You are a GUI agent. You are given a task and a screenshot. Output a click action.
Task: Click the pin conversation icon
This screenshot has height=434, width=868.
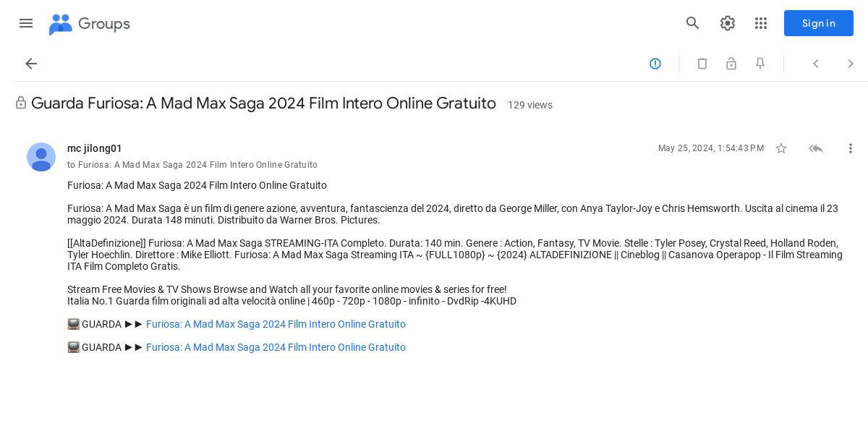[x=760, y=64]
